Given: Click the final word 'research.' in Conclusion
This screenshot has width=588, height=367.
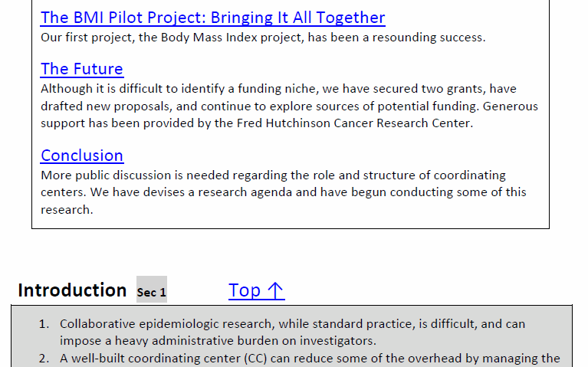Looking at the screenshot, I should click(x=67, y=210).
